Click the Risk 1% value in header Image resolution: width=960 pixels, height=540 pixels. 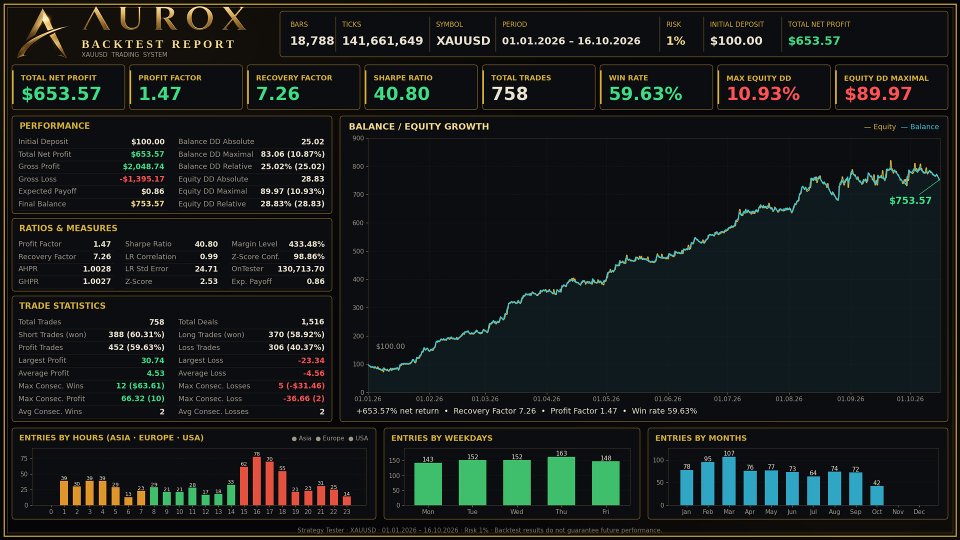(x=675, y=41)
